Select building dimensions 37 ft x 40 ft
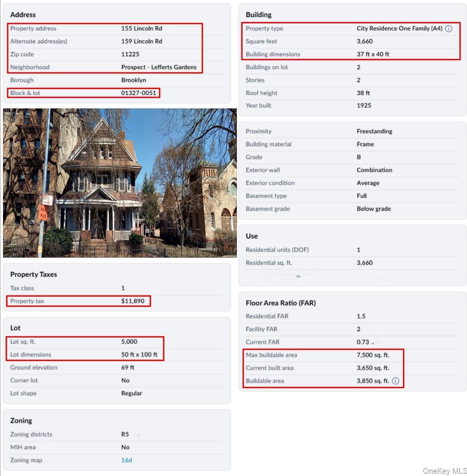The image size is (467, 476). coord(373,54)
